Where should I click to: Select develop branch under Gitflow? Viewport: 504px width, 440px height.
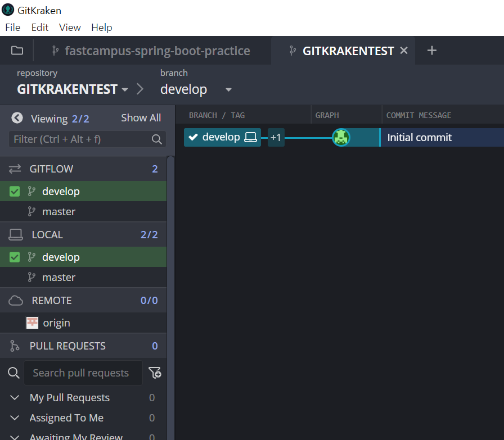(83, 192)
